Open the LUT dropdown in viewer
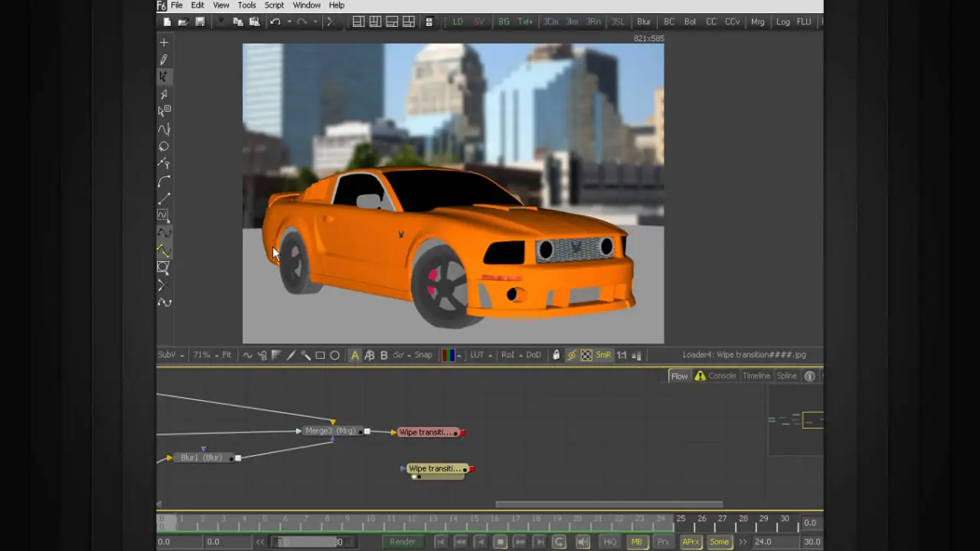Viewport: 980px width, 551px height. tap(480, 355)
